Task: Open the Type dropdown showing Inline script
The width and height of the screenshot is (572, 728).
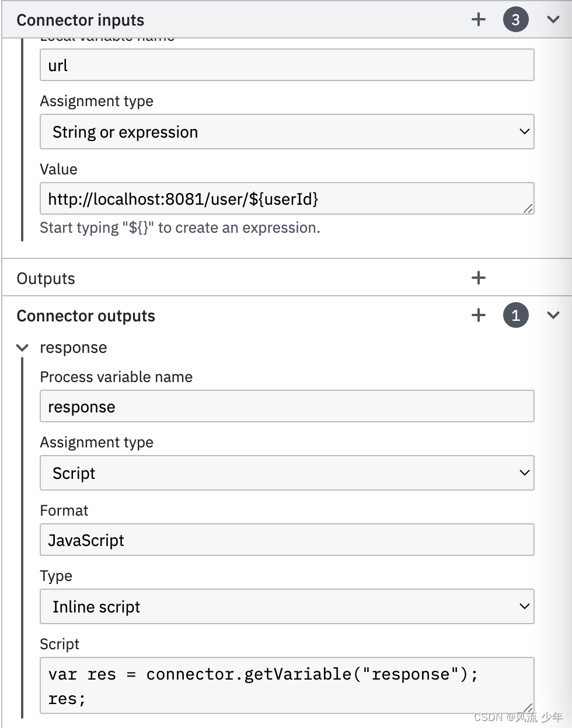Action: point(287,607)
